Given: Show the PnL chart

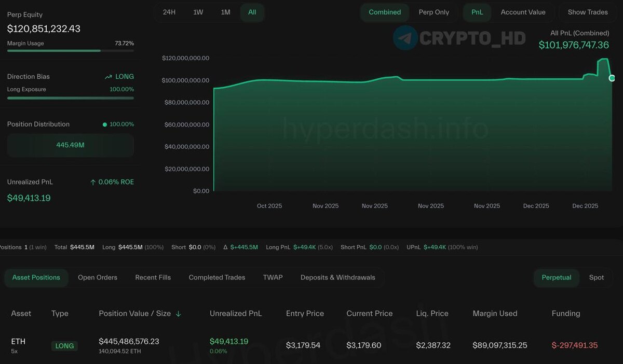Looking at the screenshot, I should pyautogui.click(x=477, y=12).
